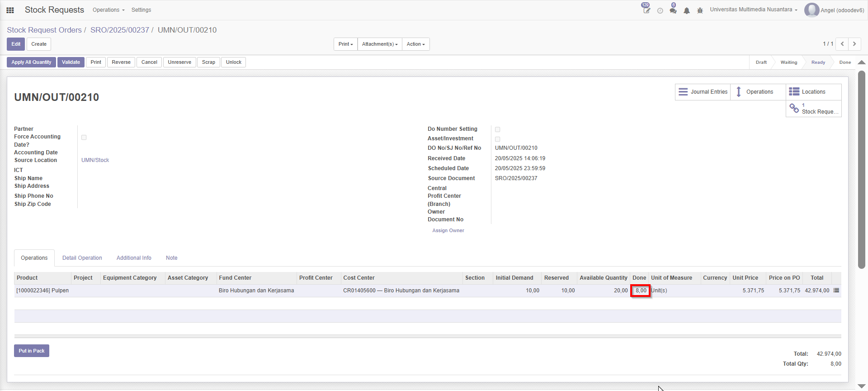
Task: Click the Fund Center cell Biro Hubungan dan Kerjasama
Action: tap(256, 291)
